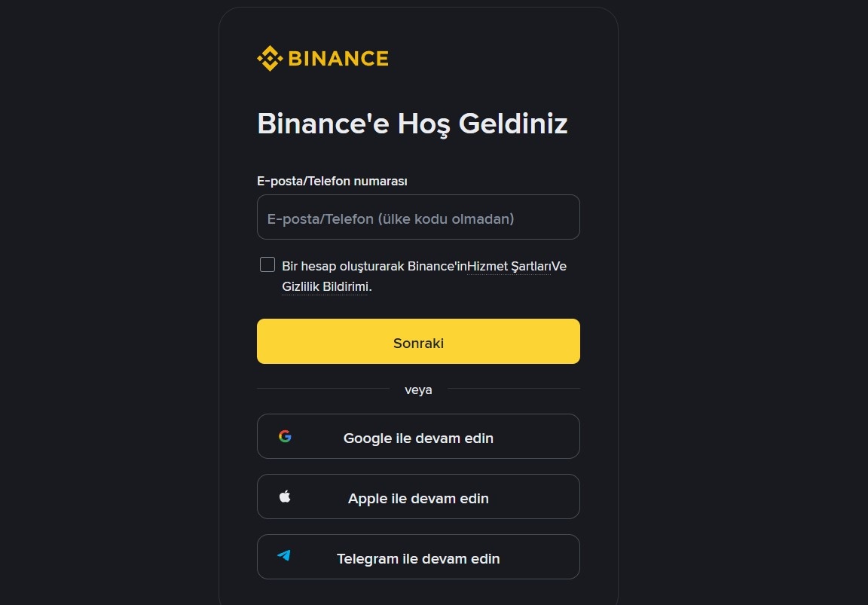868x605 pixels.
Task: Click the "E-posta/Telefon numarası" field label
Action: (x=332, y=181)
